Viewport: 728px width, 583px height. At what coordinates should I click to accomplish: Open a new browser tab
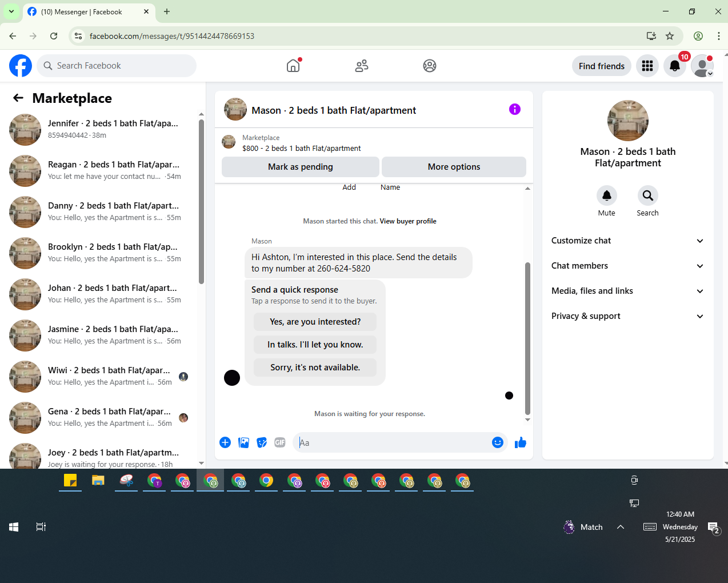click(x=167, y=11)
